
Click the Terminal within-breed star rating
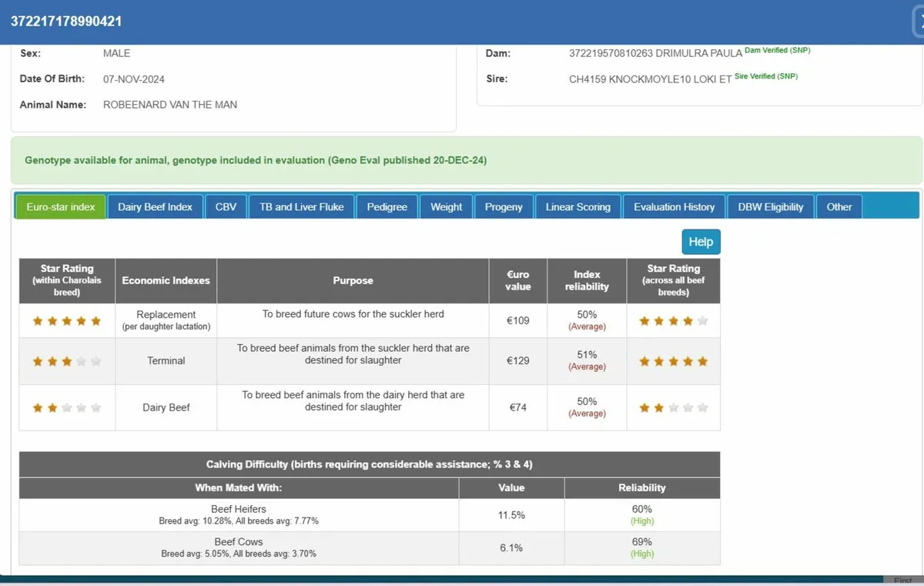click(67, 361)
